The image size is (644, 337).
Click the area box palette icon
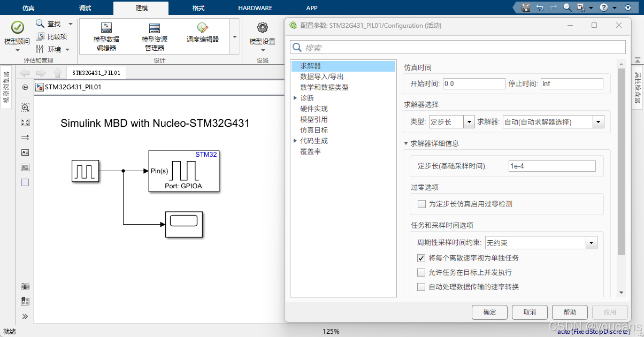(25, 182)
